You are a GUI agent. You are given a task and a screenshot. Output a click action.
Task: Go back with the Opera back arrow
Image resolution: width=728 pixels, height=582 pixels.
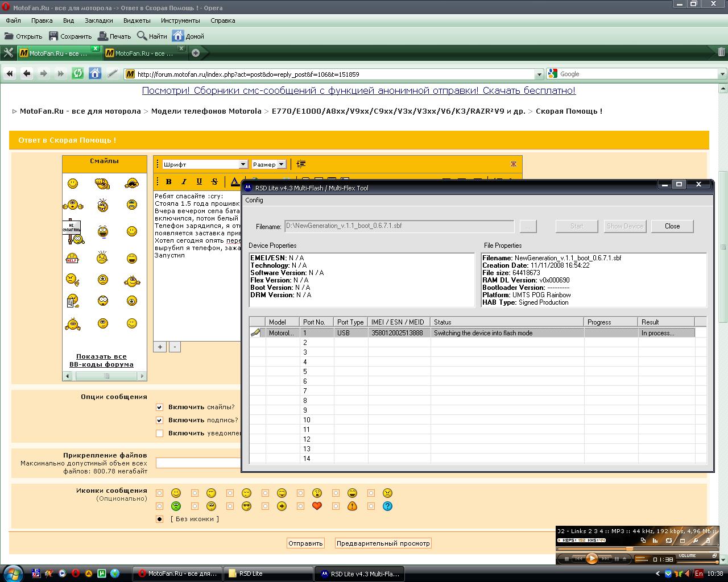click(x=27, y=74)
